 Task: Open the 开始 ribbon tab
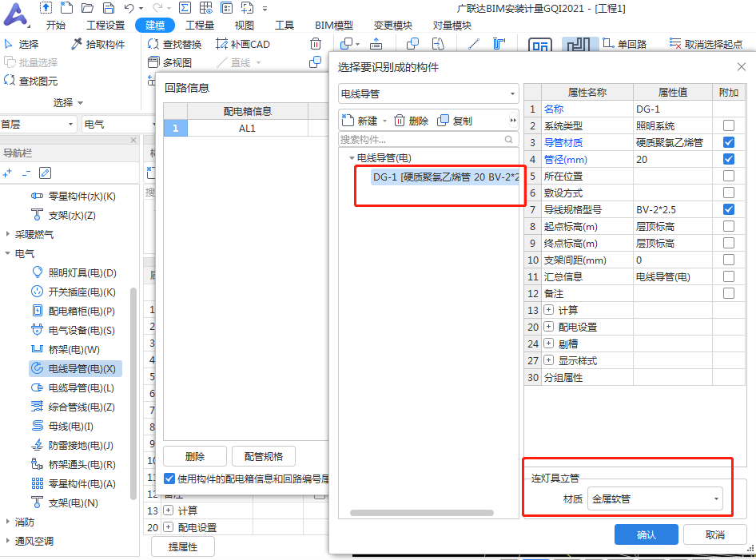(x=55, y=25)
